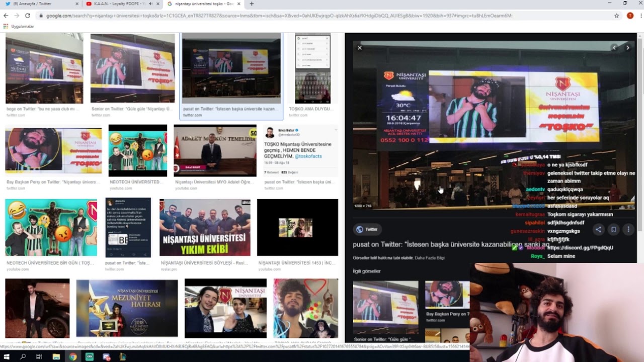
Task: Close the Google search tab
Action: [x=239, y=4]
